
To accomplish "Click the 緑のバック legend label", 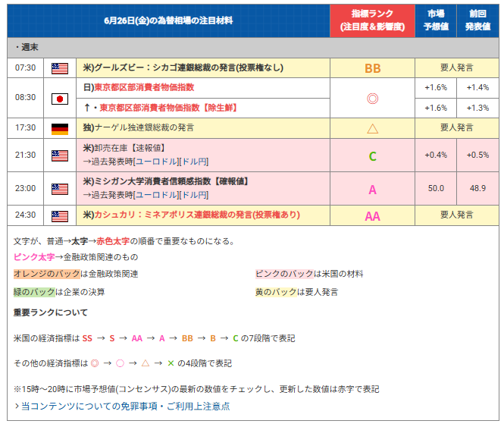I will point(34,292).
